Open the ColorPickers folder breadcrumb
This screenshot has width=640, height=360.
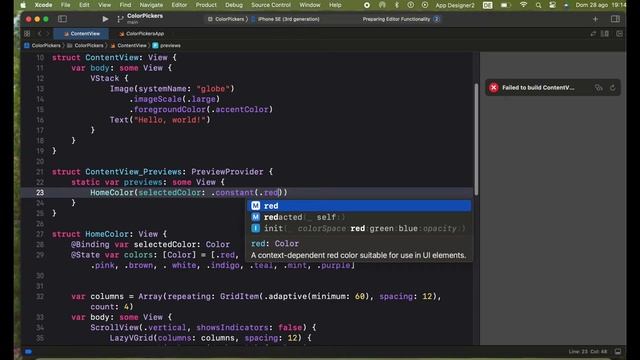click(x=85, y=45)
